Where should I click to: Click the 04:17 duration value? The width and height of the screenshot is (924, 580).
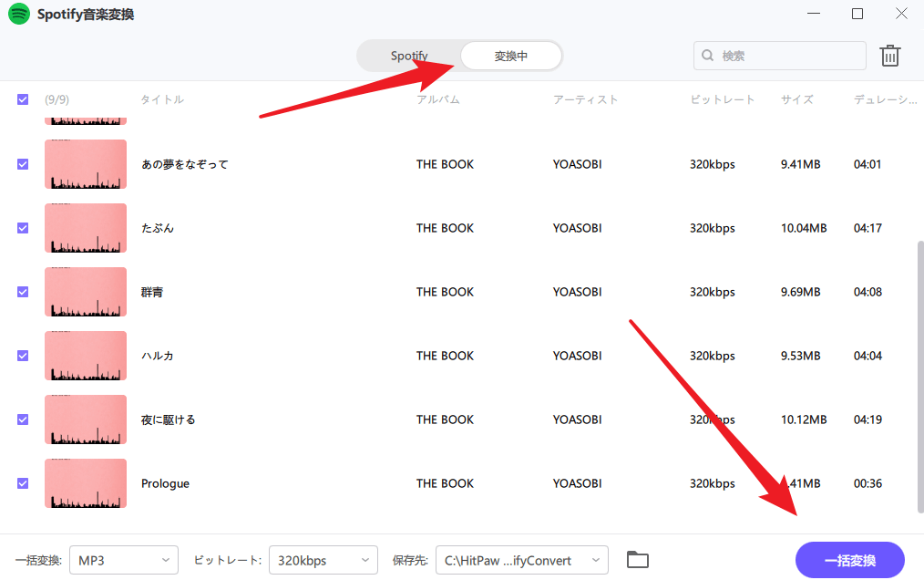click(868, 228)
